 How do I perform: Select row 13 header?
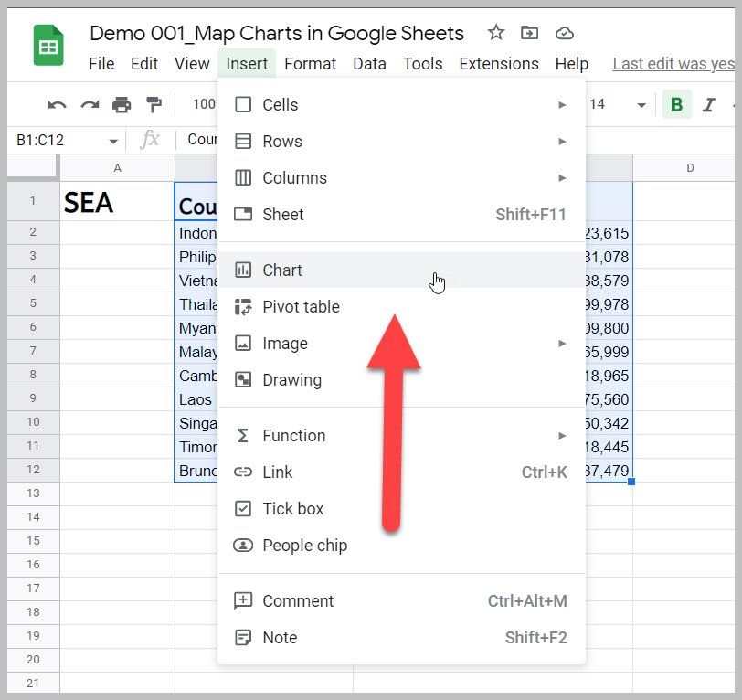pos(33,493)
